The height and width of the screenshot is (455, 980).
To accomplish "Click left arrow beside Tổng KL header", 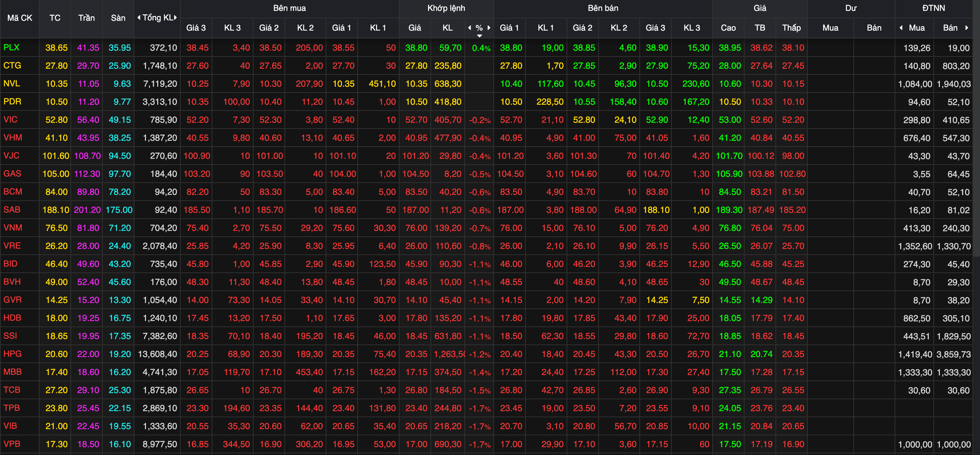I will tap(139, 17).
